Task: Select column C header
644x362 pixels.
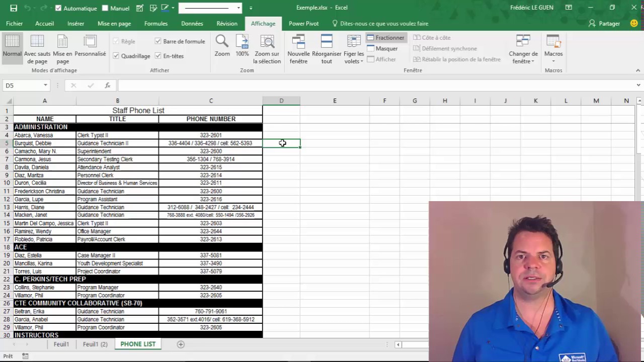Action: point(211,101)
